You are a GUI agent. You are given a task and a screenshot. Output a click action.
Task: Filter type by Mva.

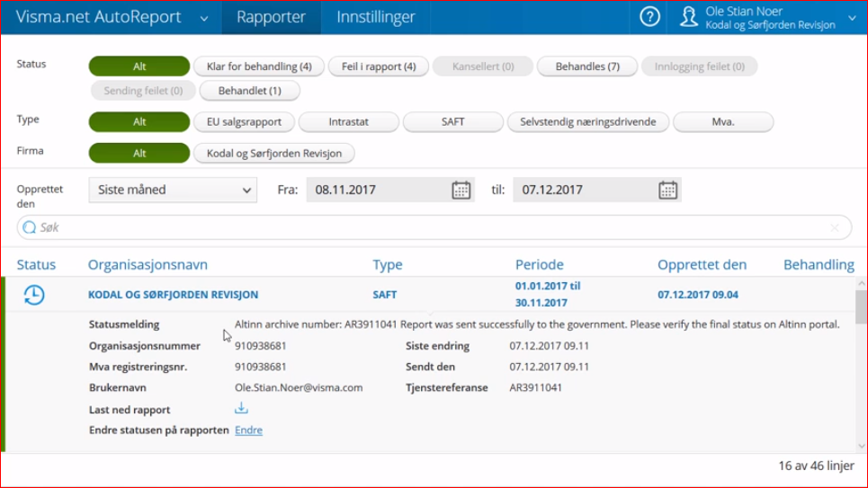point(723,121)
